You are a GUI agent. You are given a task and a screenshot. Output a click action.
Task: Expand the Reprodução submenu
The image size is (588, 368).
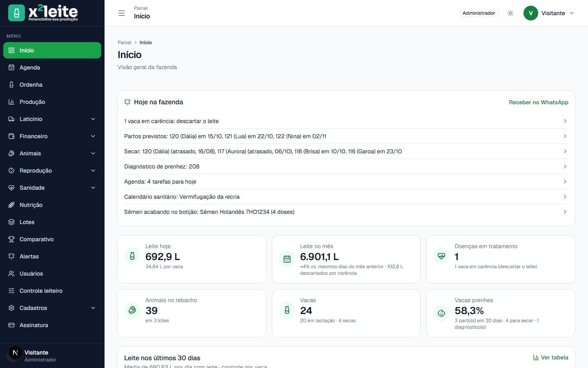52,171
